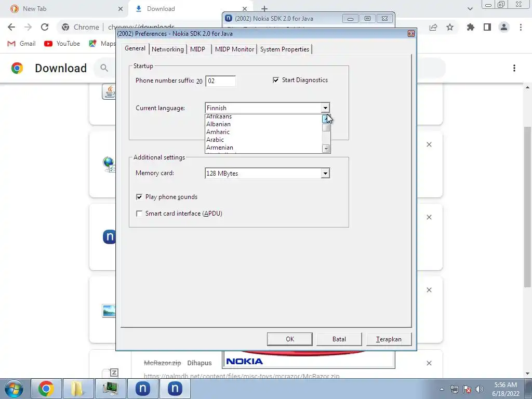The image size is (532, 399).
Task: Click the language list scrollbar thumb
Action: [x=326, y=127]
